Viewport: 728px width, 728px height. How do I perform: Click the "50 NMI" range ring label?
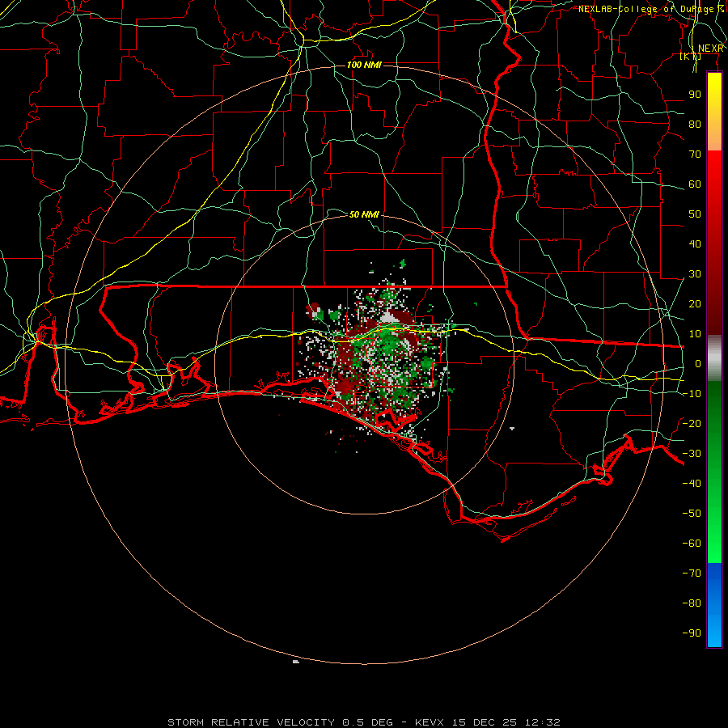tap(364, 214)
